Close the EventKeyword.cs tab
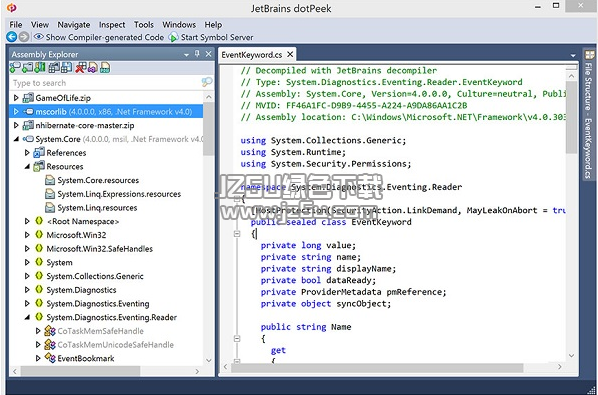Image resolution: width=598 pixels, height=395 pixels. coord(290,55)
